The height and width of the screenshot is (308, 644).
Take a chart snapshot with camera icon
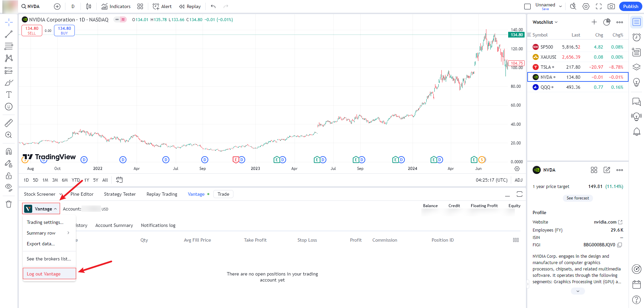tap(611, 6)
